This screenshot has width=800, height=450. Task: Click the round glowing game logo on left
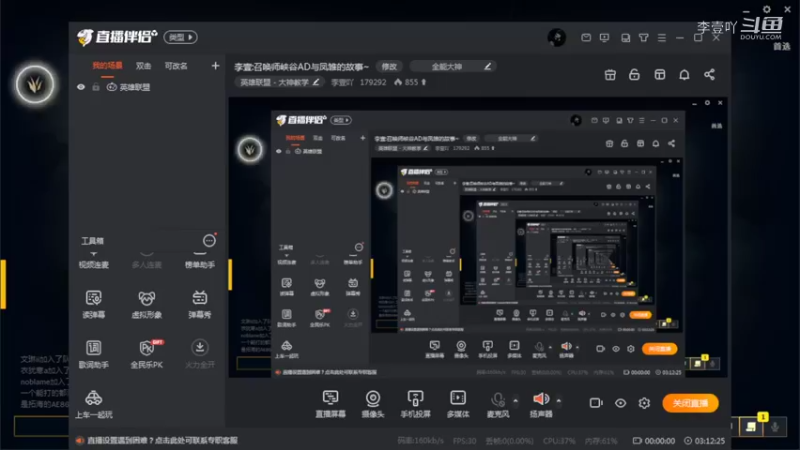35,84
